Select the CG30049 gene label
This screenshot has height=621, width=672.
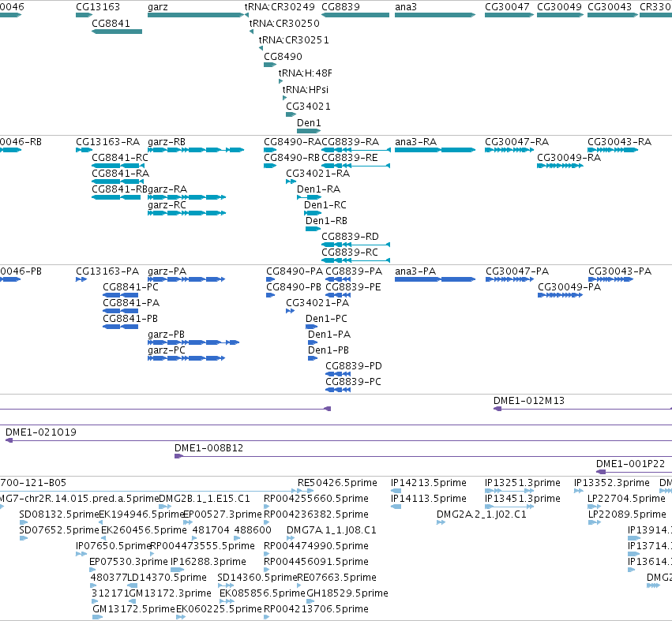[x=559, y=7]
